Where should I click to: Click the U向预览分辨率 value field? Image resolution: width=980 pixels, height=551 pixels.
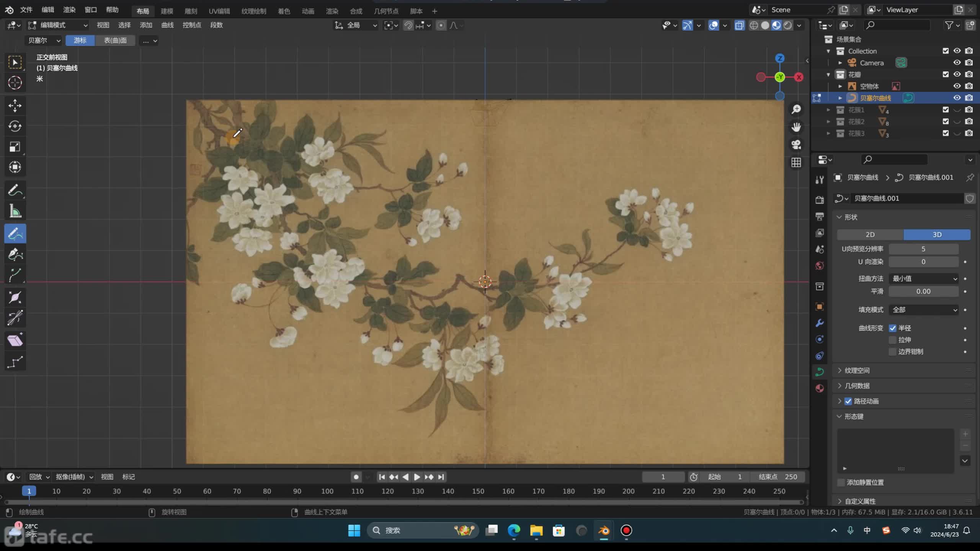[x=923, y=249]
